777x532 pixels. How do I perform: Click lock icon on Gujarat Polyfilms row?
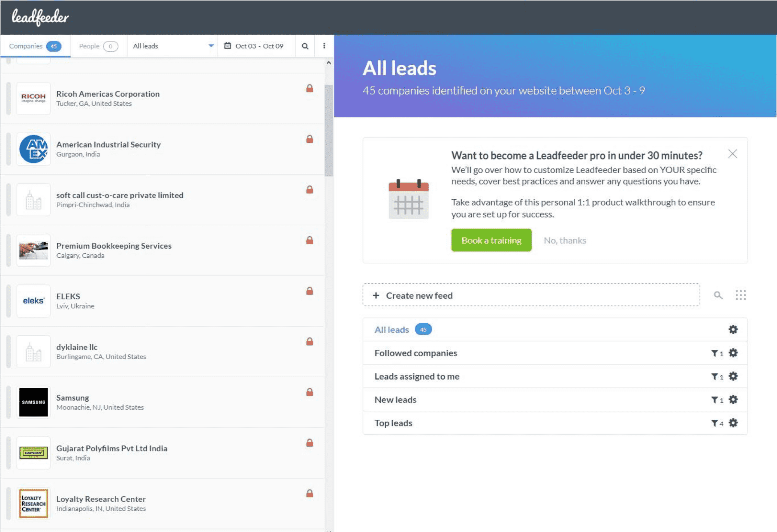[310, 442]
